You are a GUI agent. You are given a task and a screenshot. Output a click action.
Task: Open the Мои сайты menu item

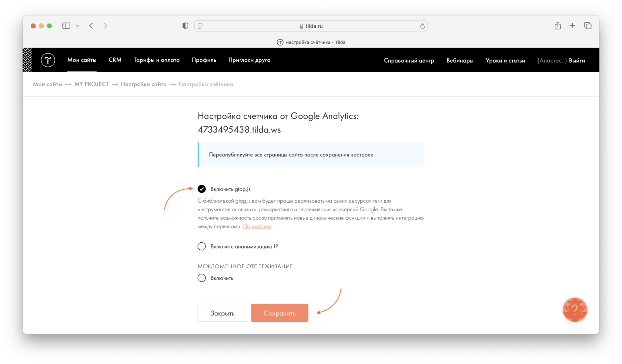[82, 60]
